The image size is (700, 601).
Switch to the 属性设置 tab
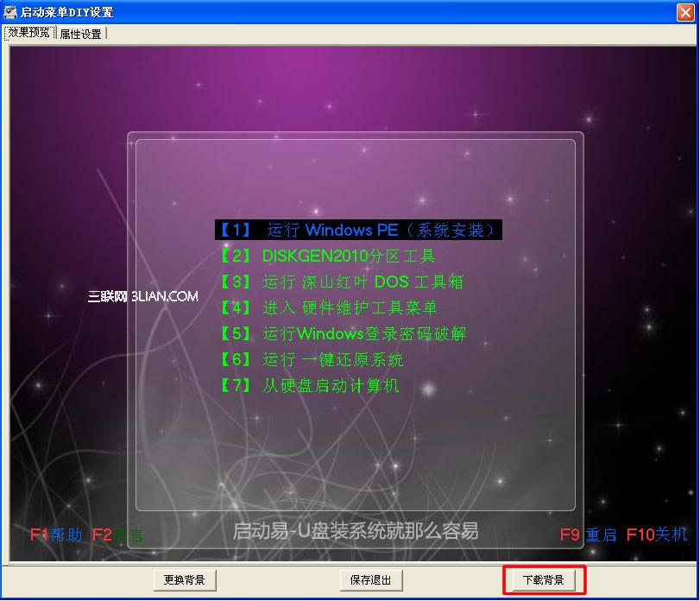click(x=81, y=34)
